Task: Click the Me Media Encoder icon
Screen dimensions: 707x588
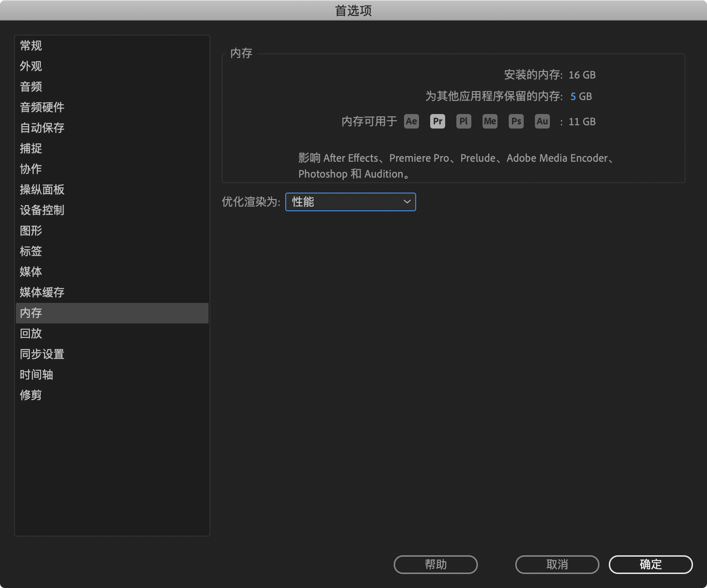Action: click(490, 122)
